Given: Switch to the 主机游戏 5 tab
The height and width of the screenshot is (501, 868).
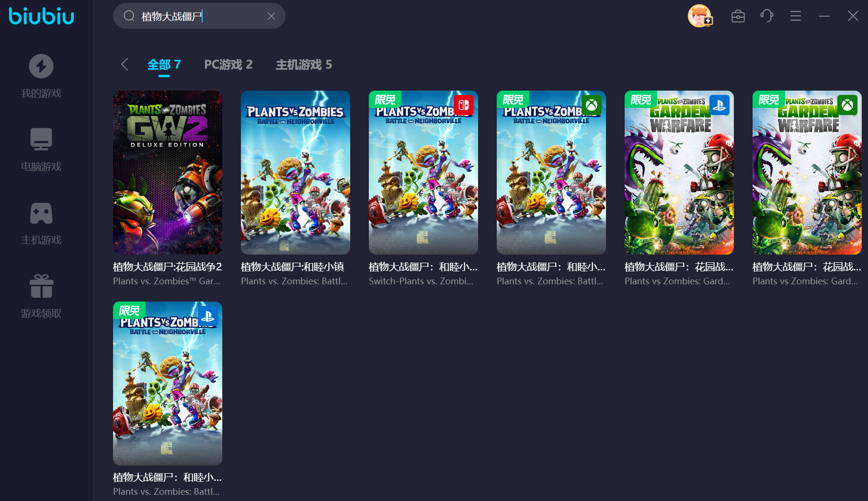Looking at the screenshot, I should click(x=304, y=64).
